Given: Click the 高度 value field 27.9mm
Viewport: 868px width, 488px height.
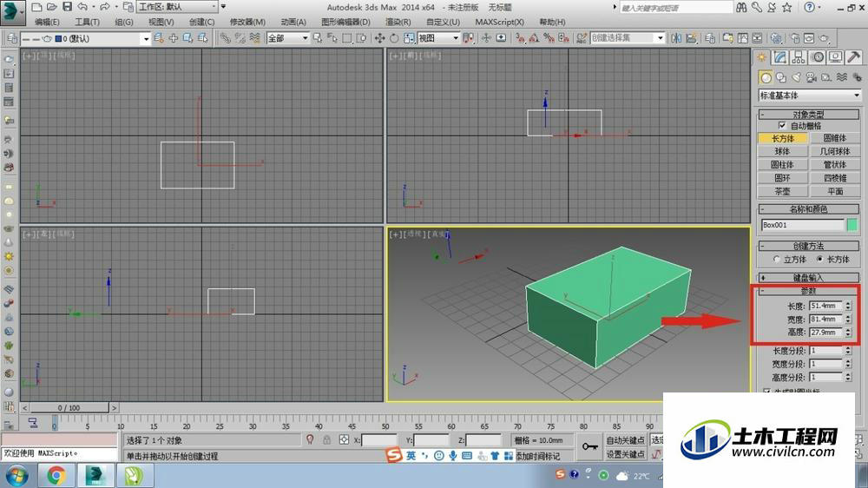Looking at the screenshot, I should tap(825, 333).
